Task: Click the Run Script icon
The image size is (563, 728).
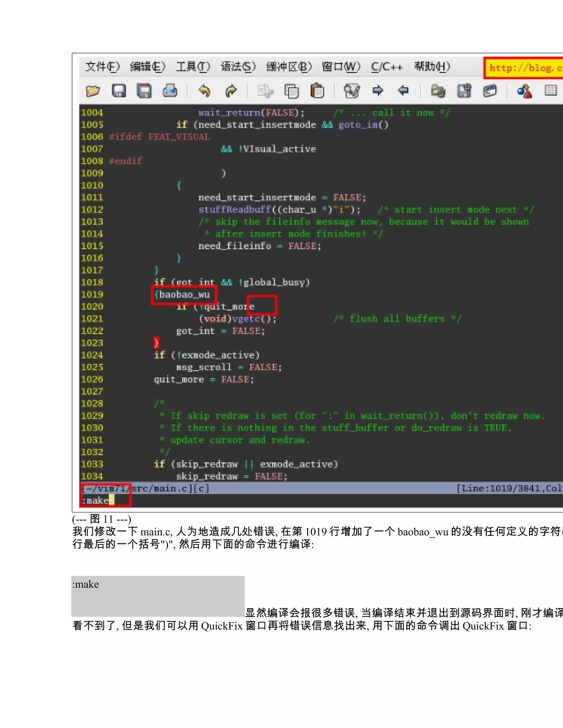Action: tap(490, 91)
